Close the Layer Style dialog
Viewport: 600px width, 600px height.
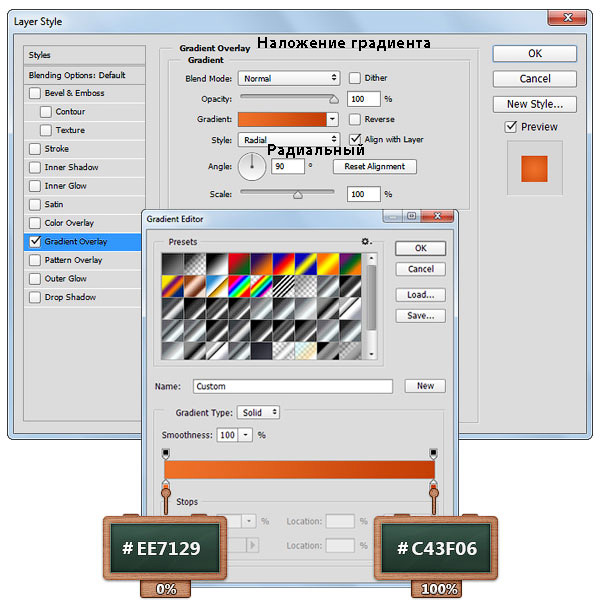coord(567,18)
